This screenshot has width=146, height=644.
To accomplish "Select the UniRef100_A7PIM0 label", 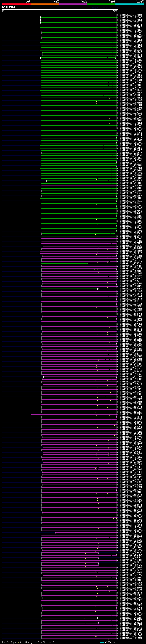I will 131,37.
